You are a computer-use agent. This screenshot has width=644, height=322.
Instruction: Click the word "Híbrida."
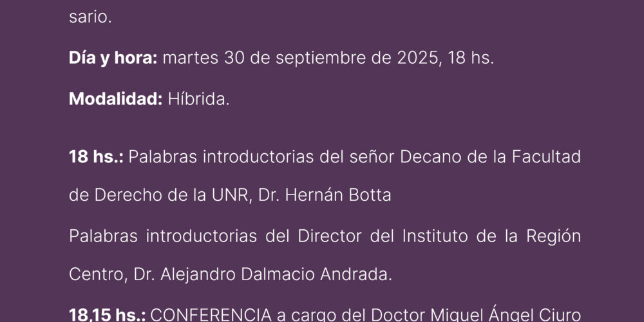tap(199, 99)
